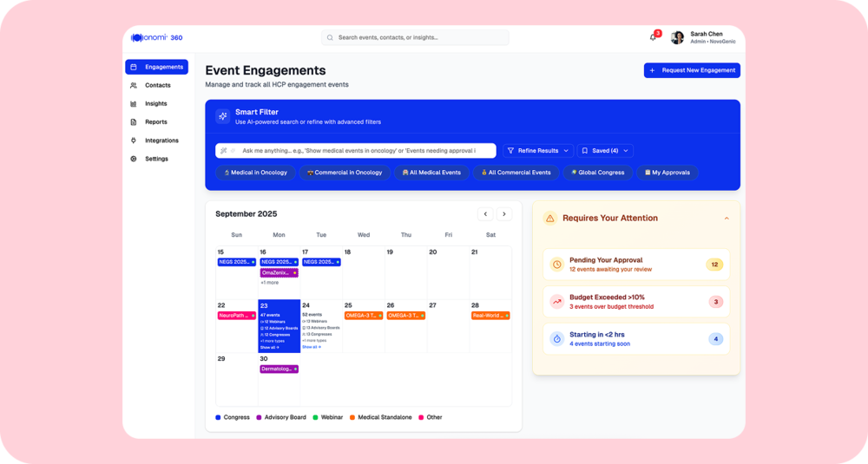This screenshot has width=868, height=464.
Task: Go to previous month with left chevron
Action: 485,214
